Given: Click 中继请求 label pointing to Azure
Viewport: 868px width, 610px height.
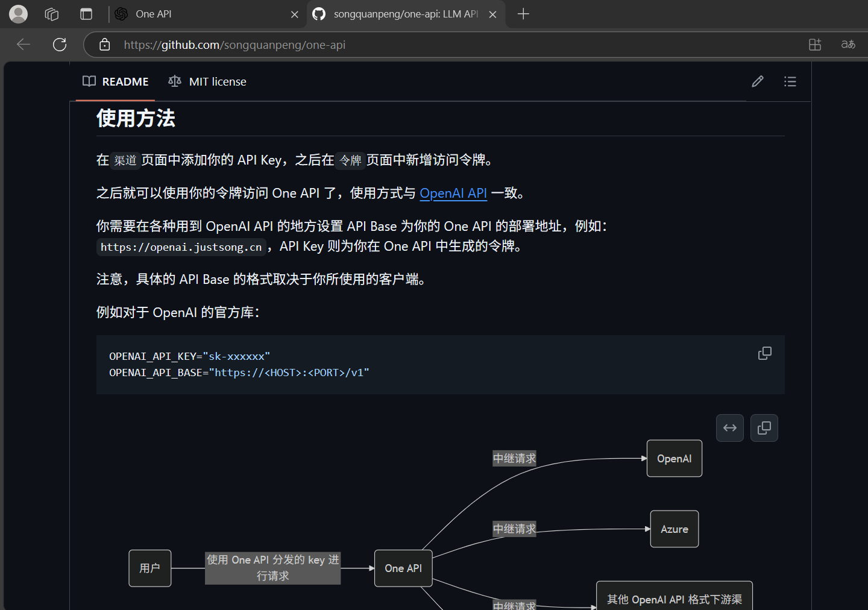Looking at the screenshot, I should click(x=514, y=529).
